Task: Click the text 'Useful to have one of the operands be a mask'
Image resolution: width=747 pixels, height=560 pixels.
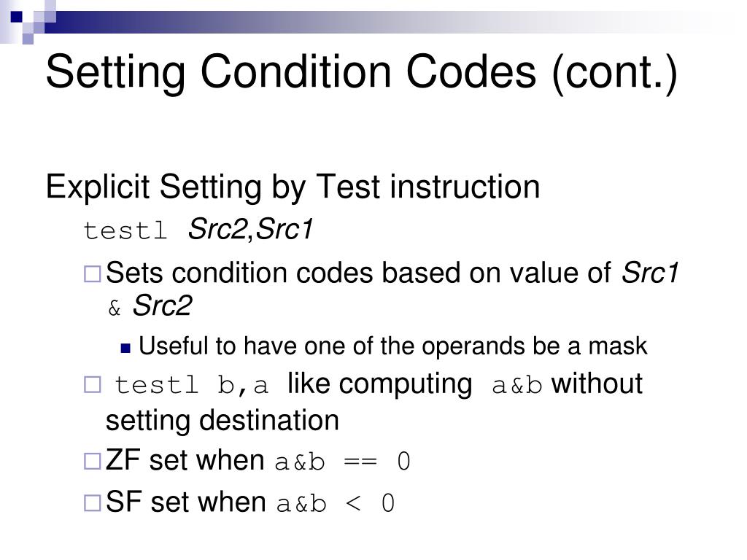Action: 393,346
